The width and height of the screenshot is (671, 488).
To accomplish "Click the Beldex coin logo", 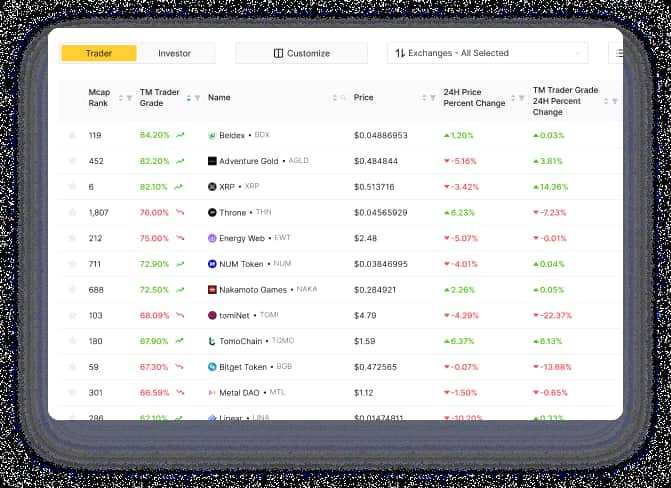I will tap(212, 135).
